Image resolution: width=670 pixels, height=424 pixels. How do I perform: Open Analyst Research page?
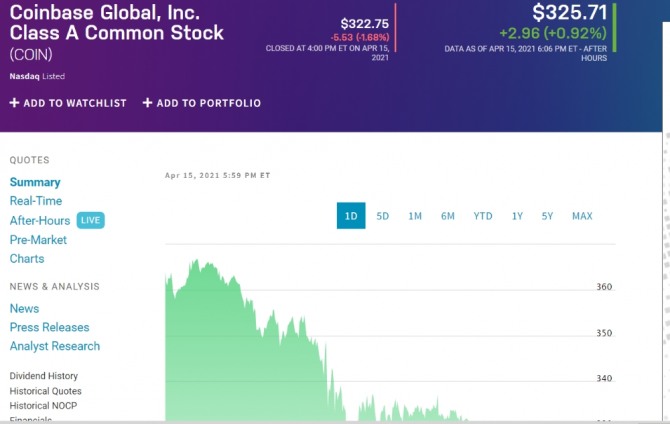point(55,346)
